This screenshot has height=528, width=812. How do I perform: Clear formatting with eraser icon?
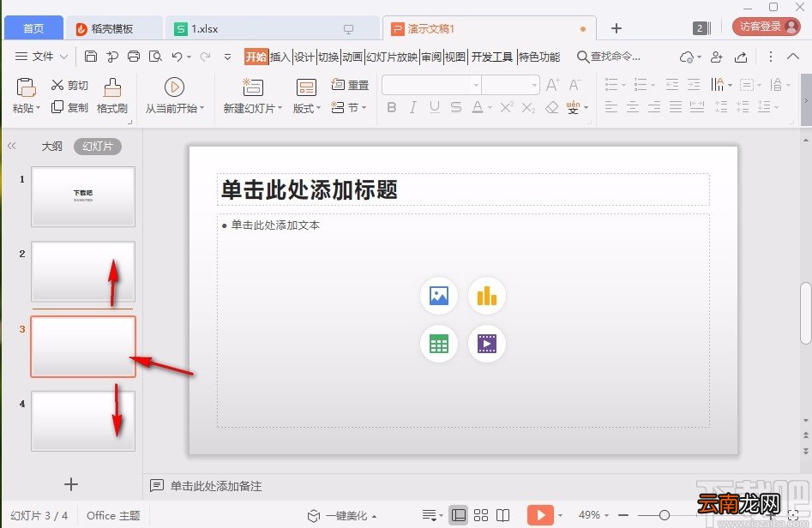tap(552, 107)
